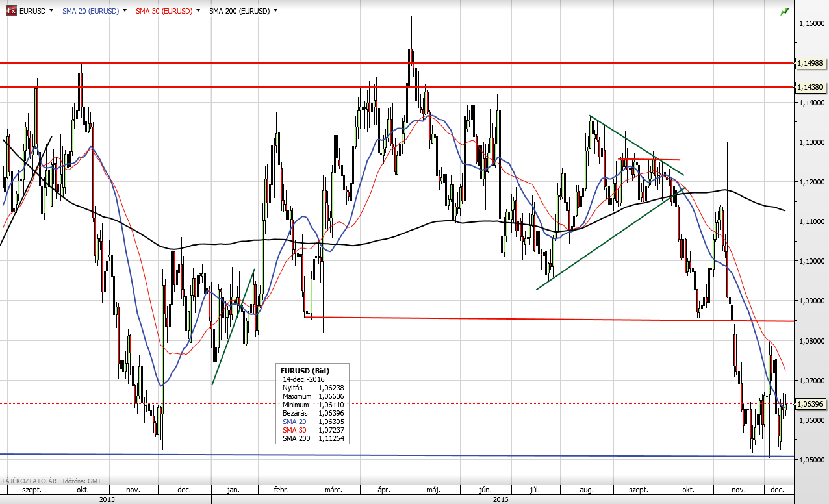Viewport: 829px width, 504px height.
Task: Click the SMA 20 value 1,06305 row
Action: pyautogui.click(x=313, y=422)
